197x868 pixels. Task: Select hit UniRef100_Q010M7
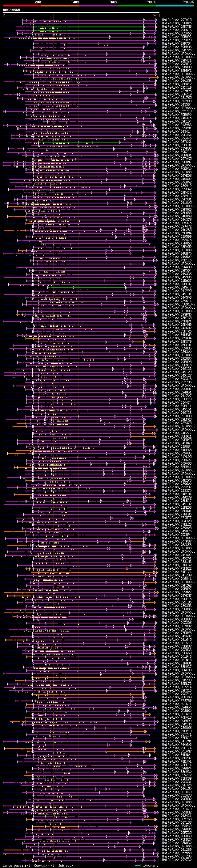click(x=177, y=751)
